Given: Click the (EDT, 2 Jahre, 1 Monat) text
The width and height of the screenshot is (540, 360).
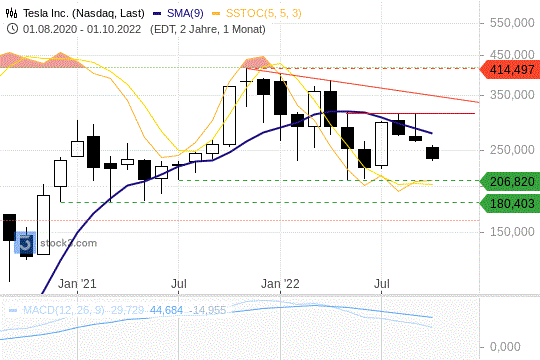Looking at the screenshot, I should coord(208,29).
